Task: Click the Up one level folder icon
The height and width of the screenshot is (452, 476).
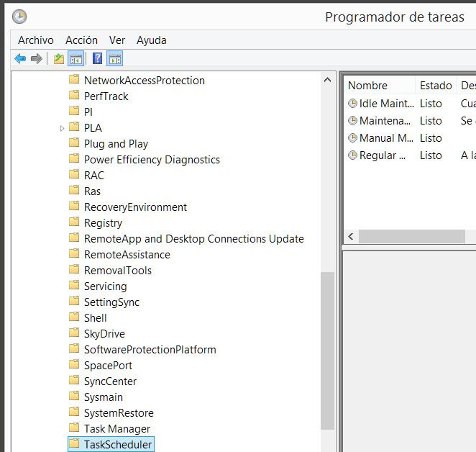Action: (x=59, y=59)
